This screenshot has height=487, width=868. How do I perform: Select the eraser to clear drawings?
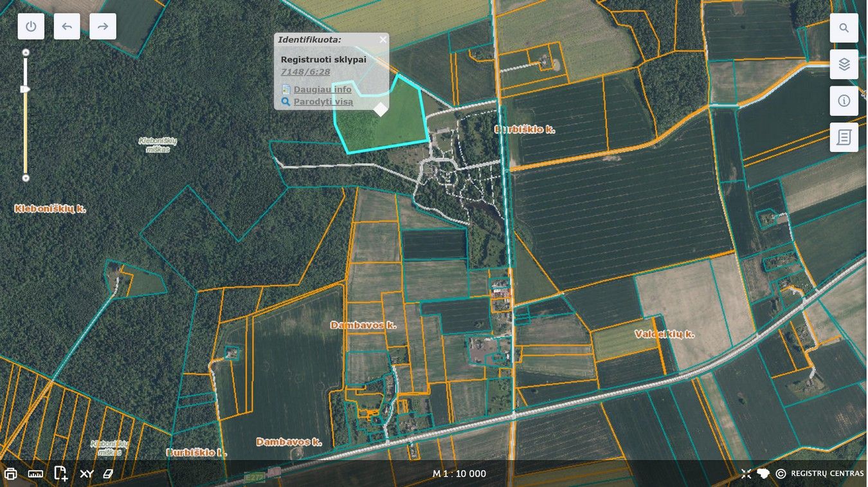(108, 474)
